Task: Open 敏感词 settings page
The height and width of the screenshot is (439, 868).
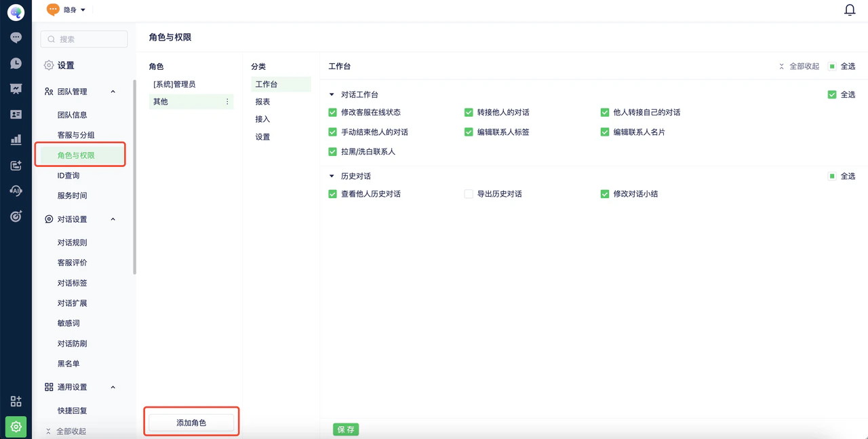Action: coord(68,324)
